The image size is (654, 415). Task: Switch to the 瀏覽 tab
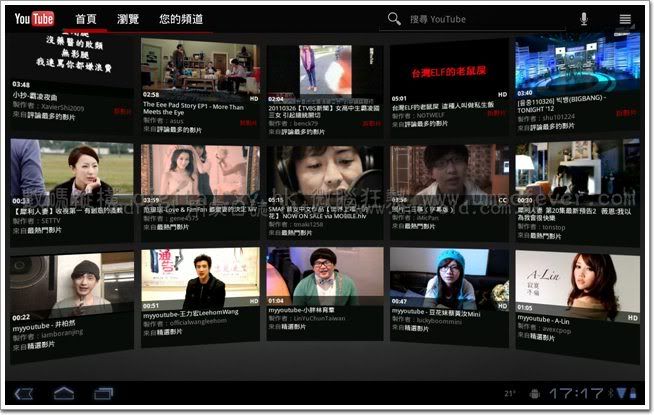pyautogui.click(x=127, y=19)
